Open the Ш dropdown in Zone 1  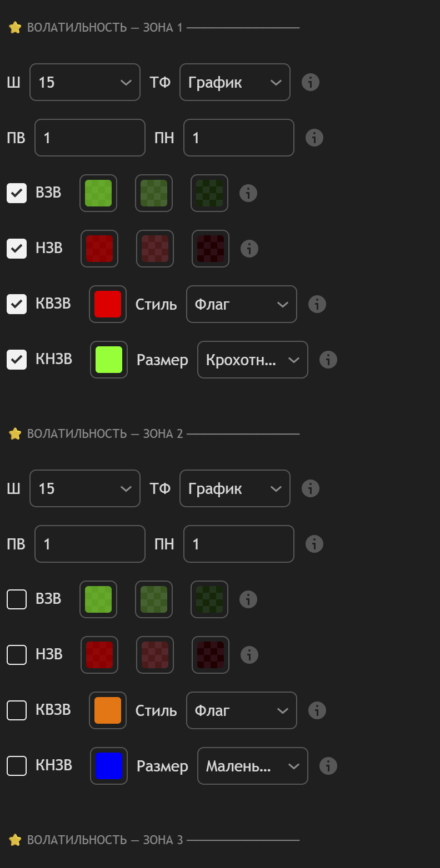coord(85,82)
